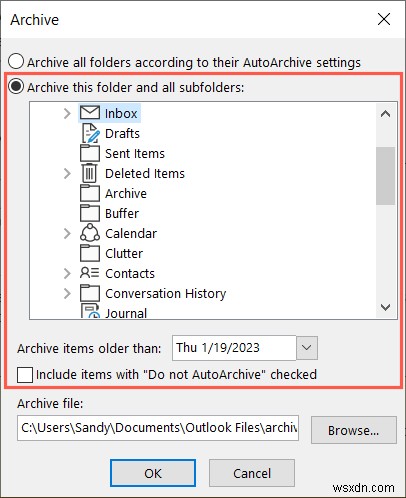The height and width of the screenshot is (498, 406).
Task: Expand the Contacts folder
Action: point(67,273)
